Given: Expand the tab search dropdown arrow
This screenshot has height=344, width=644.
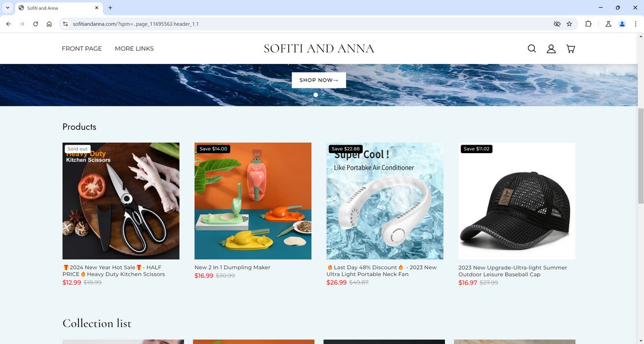Looking at the screenshot, I should coord(7,8).
